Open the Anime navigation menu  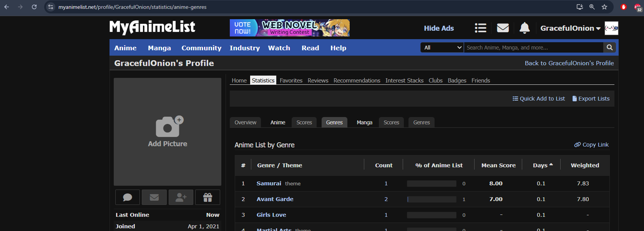(x=125, y=48)
